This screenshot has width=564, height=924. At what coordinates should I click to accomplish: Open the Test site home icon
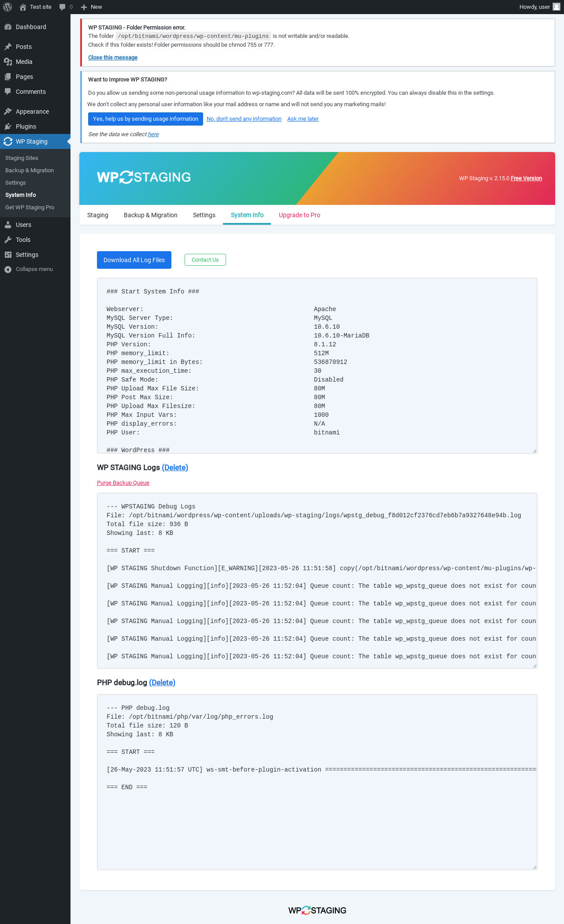pyautogui.click(x=23, y=7)
